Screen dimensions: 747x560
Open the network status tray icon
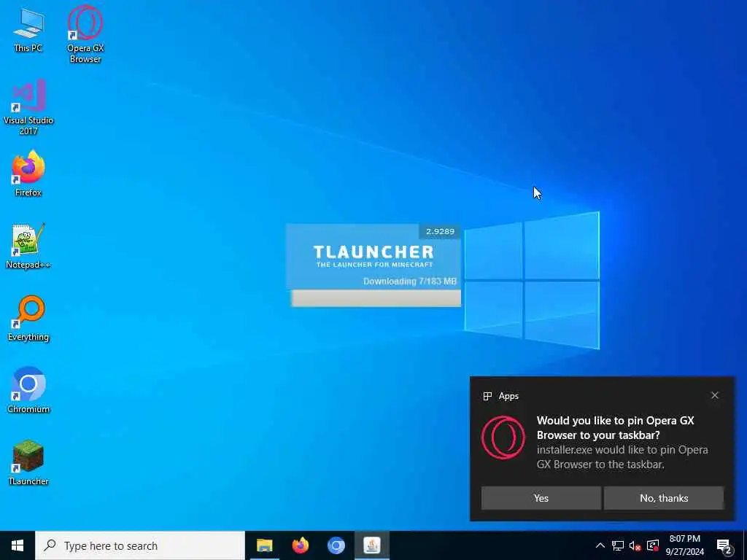coord(618,545)
